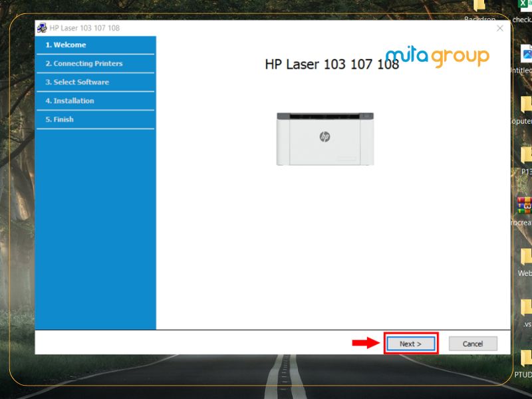The image size is (532, 399).
Task: Open the PTUD folder on desktop
Action: tap(526, 358)
